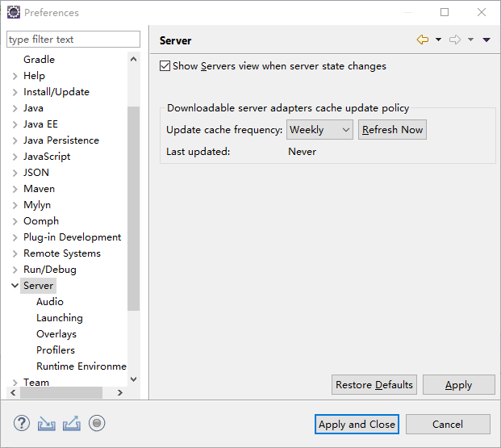Expand the Java EE tree node

[x=15, y=124]
